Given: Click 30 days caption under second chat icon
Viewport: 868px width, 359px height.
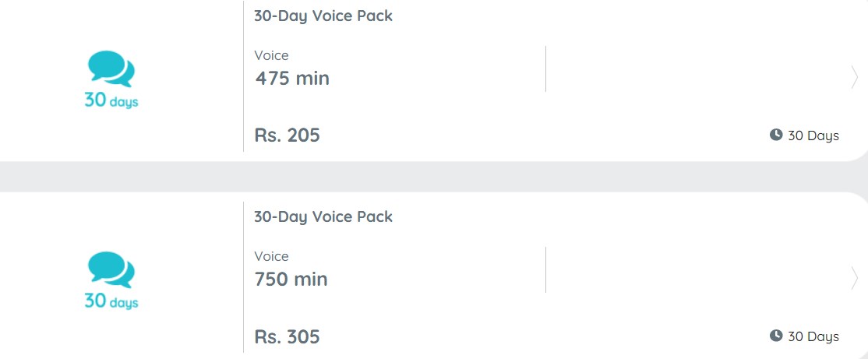Looking at the screenshot, I should click(111, 301).
